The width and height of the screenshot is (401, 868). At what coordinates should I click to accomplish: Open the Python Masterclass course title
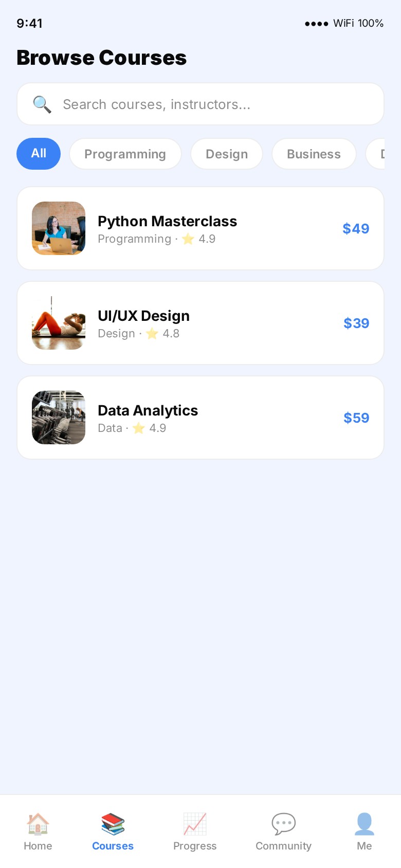[x=167, y=221]
